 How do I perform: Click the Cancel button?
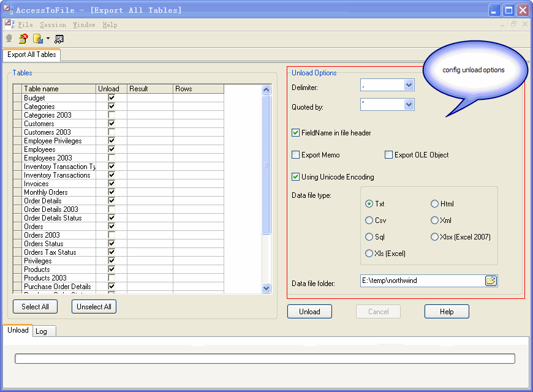point(379,312)
